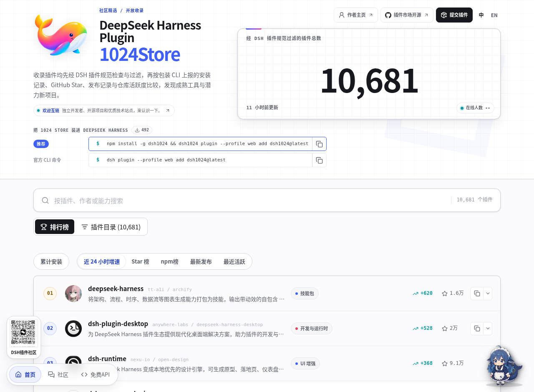The width and height of the screenshot is (534, 392).
Task: Click the 492 install count badge
Action: pyautogui.click(x=142, y=130)
